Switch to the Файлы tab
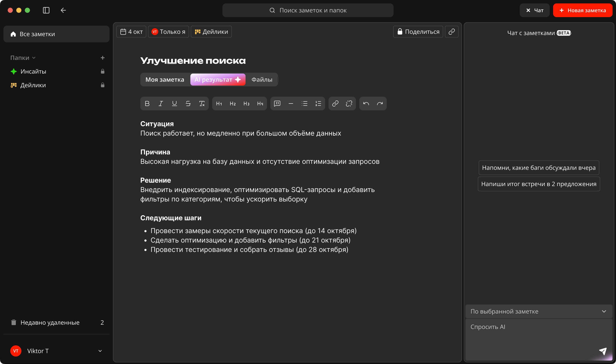 click(262, 80)
